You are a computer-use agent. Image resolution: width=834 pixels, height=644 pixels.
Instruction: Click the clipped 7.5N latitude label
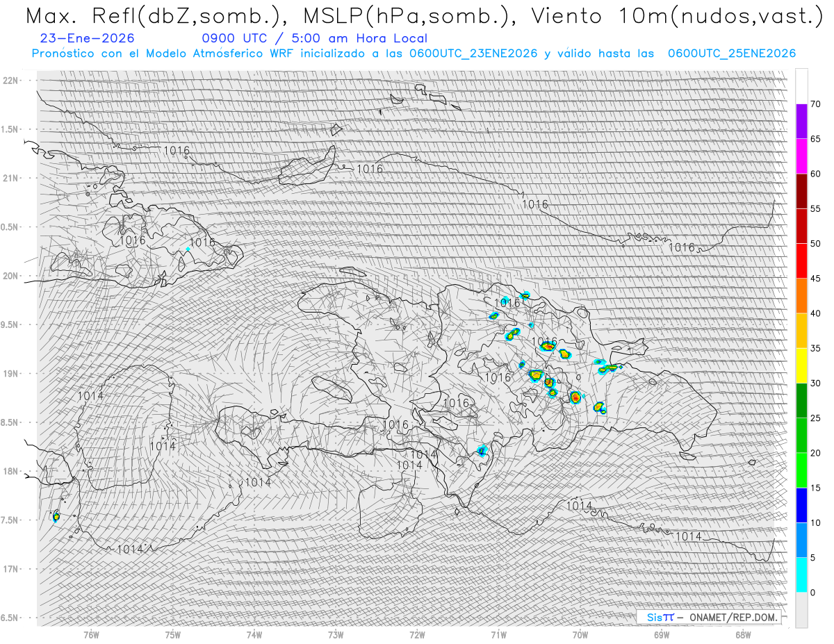coord(10,520)
